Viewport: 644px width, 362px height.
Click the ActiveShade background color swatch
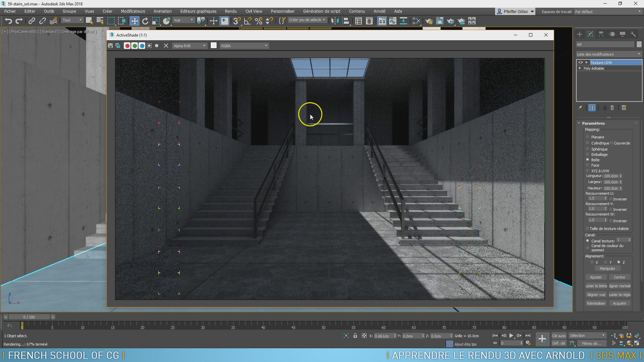coord(214,45)
